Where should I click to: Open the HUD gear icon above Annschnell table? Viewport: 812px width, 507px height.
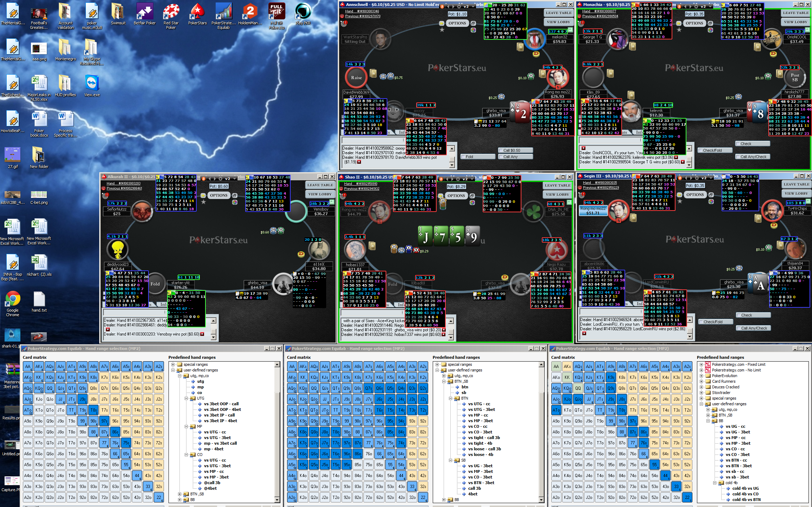[x=458, y=7]
